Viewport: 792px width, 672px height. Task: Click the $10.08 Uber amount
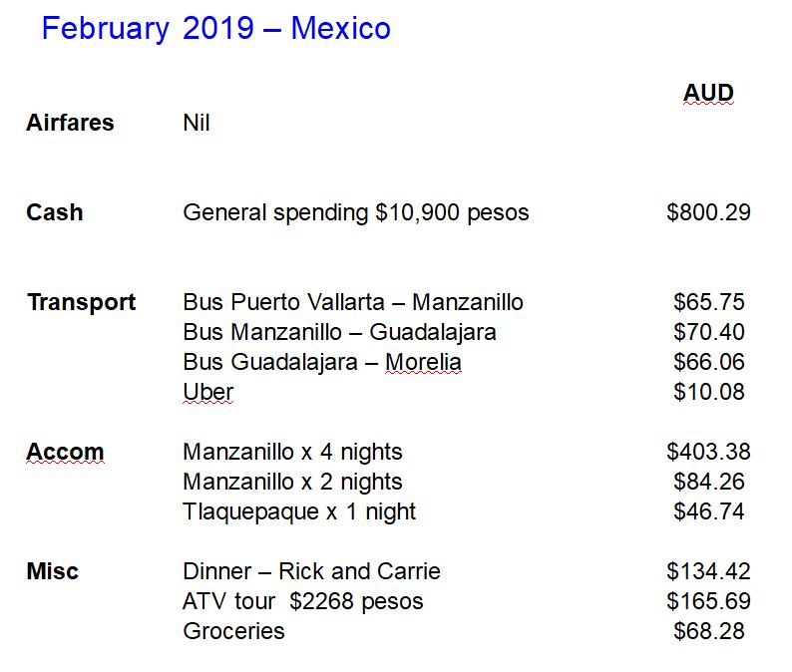pyautogui.click(x=708, y=392)
